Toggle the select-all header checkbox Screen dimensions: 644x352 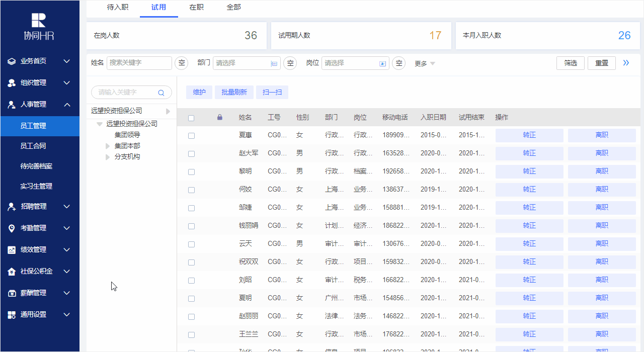click(x=191, y=118)
